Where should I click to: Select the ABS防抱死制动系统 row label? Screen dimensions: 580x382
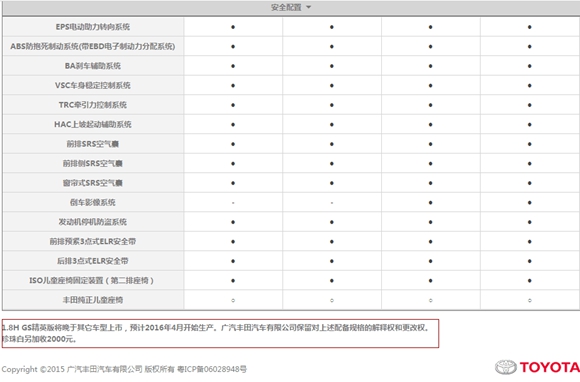pos(93,47)
